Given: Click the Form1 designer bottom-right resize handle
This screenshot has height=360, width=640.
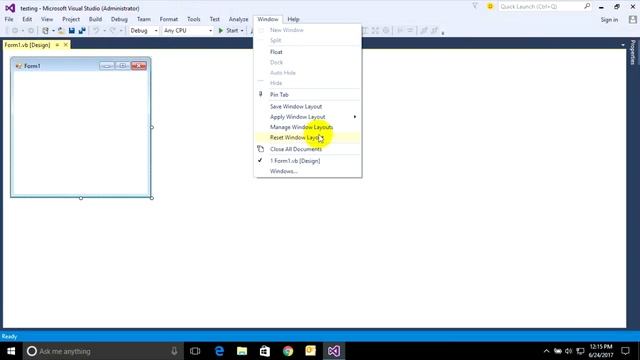Looking at the screenshot, I should [x=152, y=198].
